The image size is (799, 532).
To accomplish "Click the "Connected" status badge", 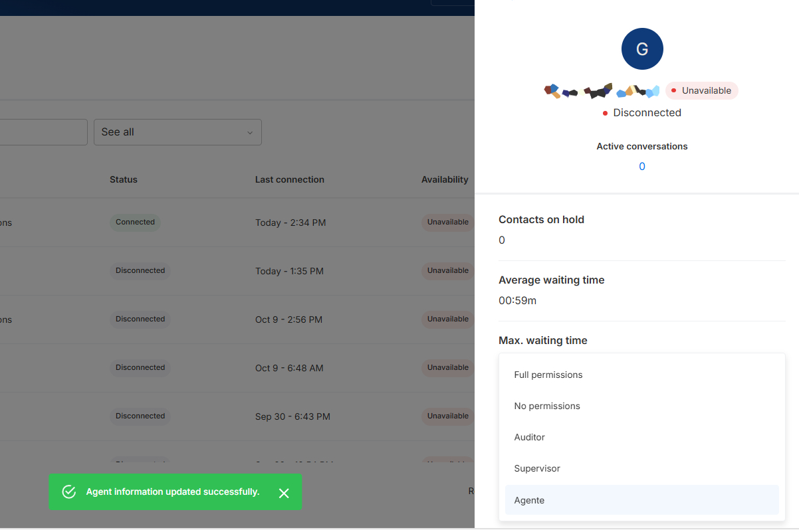I will [x=135, y=222].
